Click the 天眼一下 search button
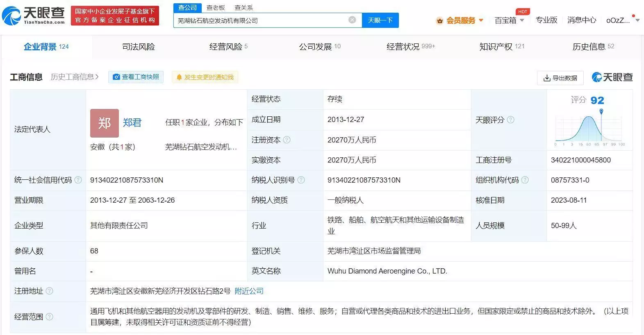Image resolution: width=644 pixels, height=335 pixels. [x=380, y=20]
